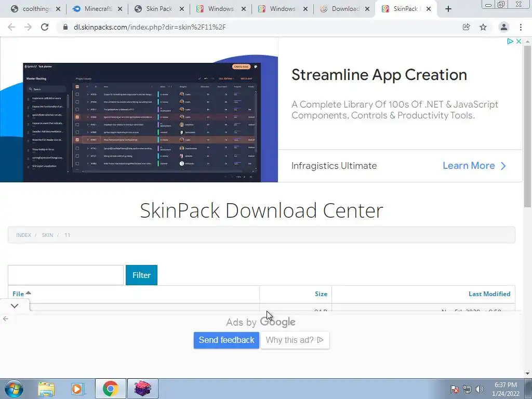Click Learn More in the Infragistics ad
The image size is (532, 399).
click(x=474, y=166)
